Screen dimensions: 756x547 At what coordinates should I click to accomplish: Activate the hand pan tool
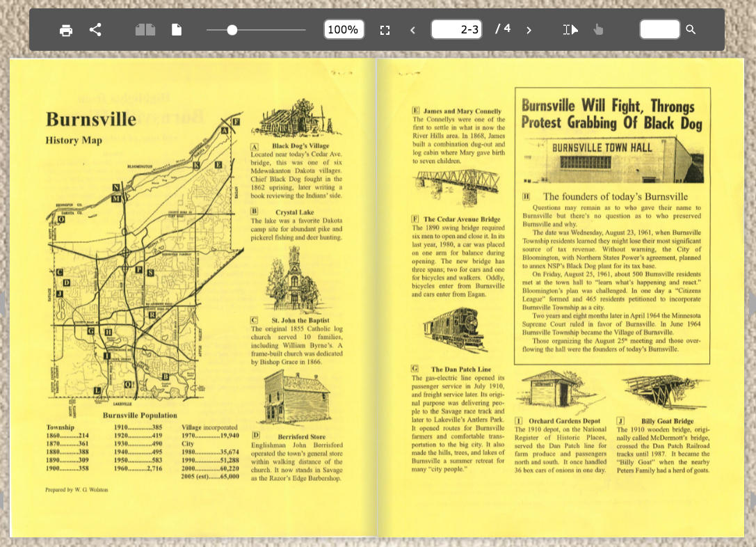pyautogui.click(x=597, y=30)
